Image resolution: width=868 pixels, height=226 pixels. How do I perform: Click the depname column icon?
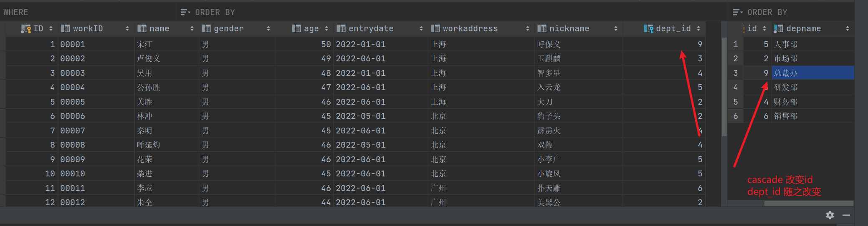778,29
